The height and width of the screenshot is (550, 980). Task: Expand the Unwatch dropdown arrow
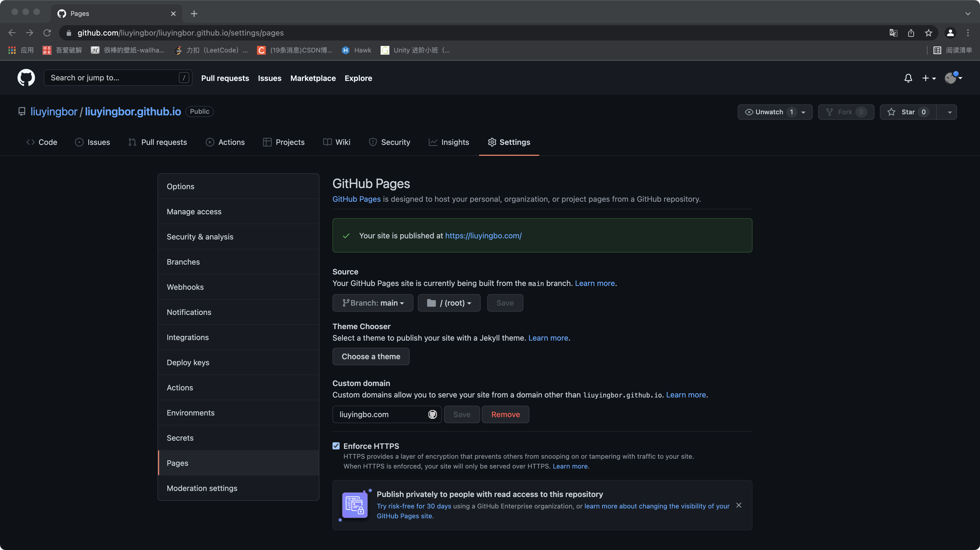[x=803, y=112]
